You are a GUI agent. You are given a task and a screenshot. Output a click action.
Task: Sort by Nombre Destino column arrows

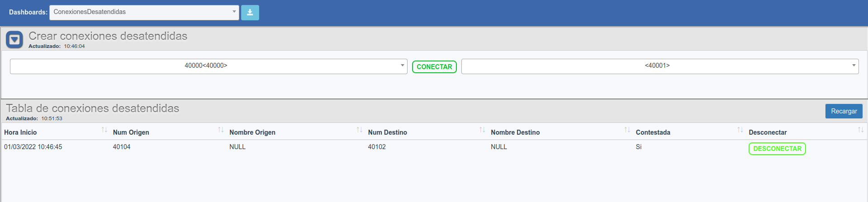click(627, 130)
